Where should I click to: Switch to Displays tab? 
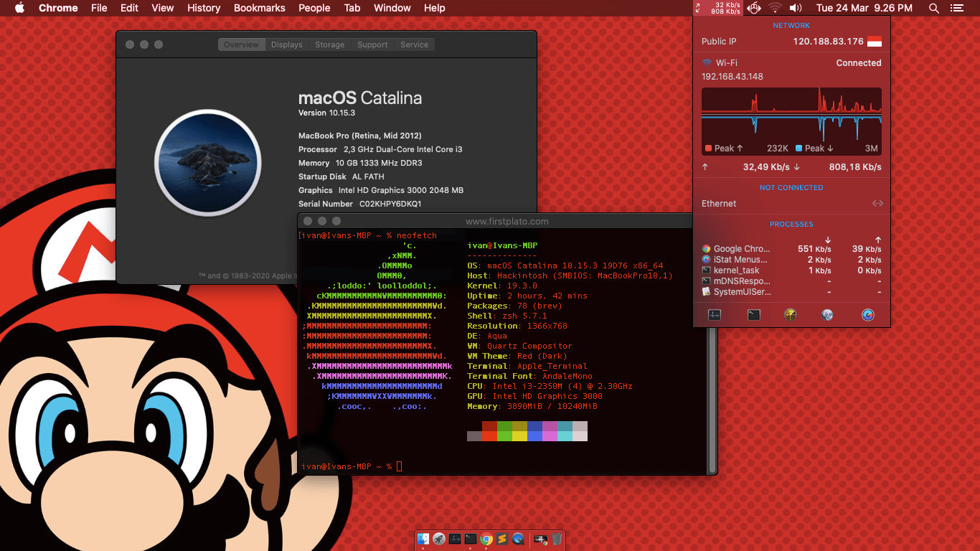287,44
